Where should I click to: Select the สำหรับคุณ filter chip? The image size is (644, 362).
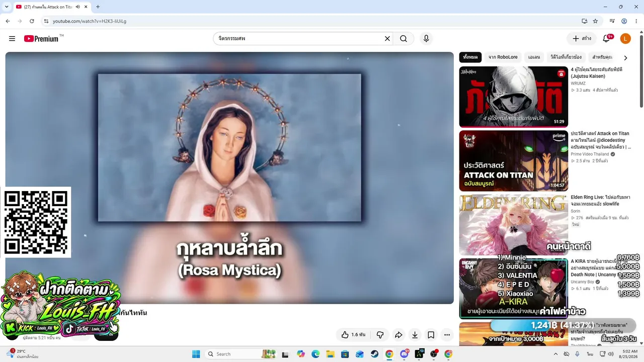click(602, 57)
